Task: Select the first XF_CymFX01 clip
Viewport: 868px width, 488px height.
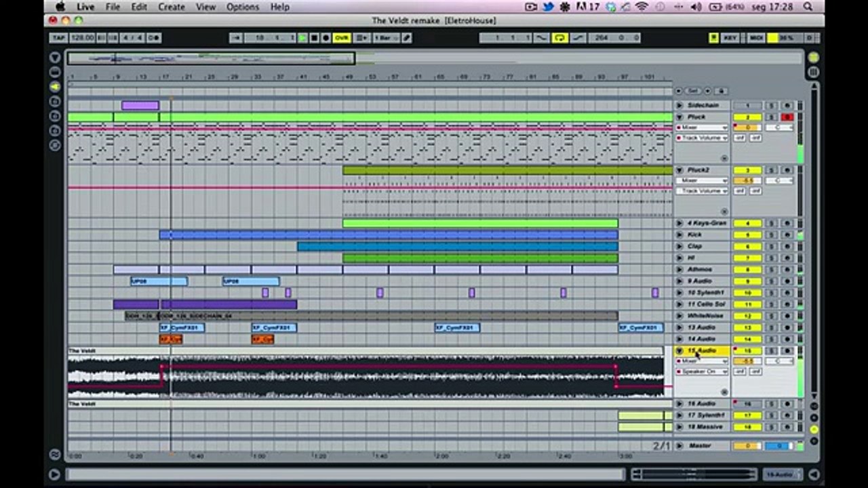Action: coord(182,328)
